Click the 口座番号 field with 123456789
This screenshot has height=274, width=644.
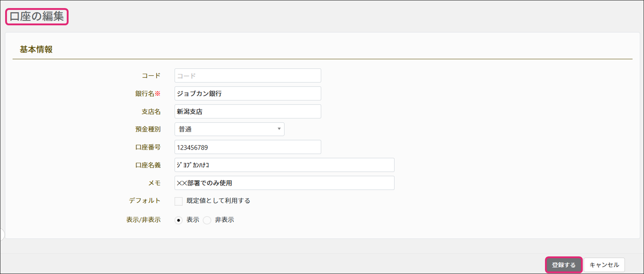[x=248, y=147]
